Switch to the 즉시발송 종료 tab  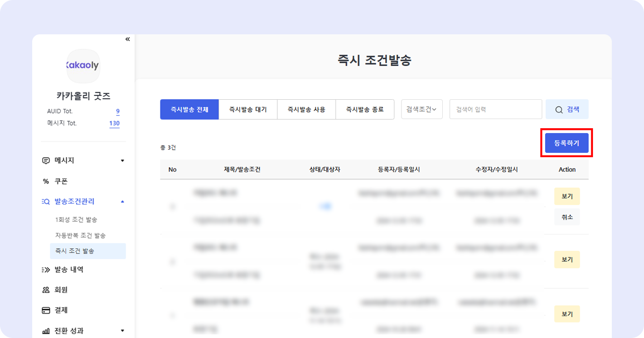coord(365,109)
